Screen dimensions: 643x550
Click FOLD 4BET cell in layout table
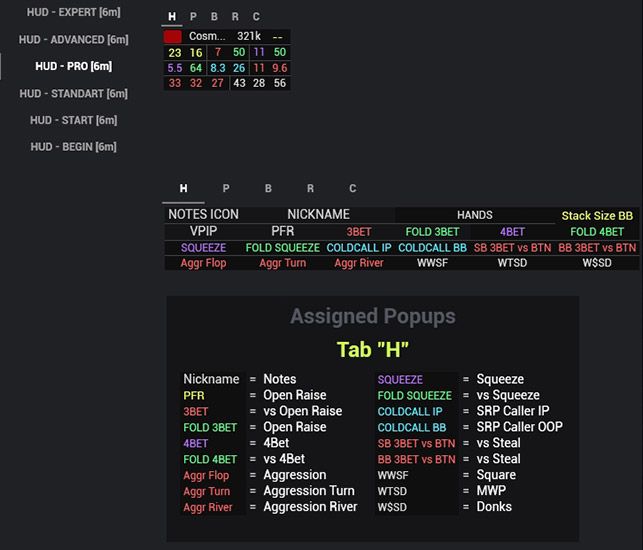(x=597, y=232)
